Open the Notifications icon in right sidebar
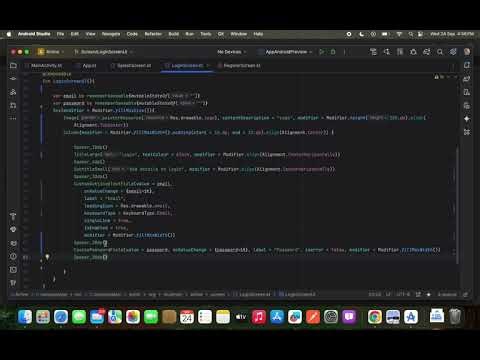 click(467, 65)
